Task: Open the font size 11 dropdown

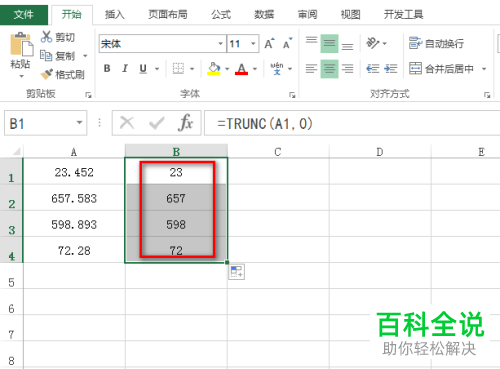Action: click(x=253, y=44)
